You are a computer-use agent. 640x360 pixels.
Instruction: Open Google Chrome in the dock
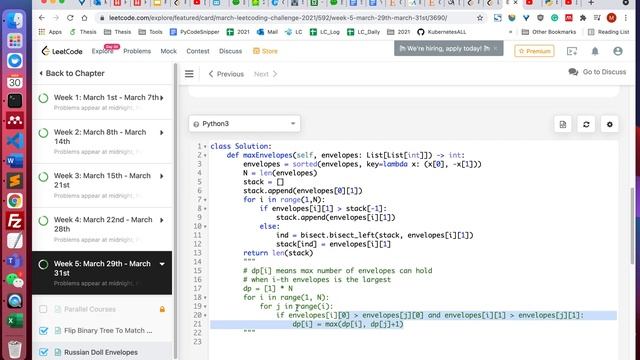tap(15, 201)
